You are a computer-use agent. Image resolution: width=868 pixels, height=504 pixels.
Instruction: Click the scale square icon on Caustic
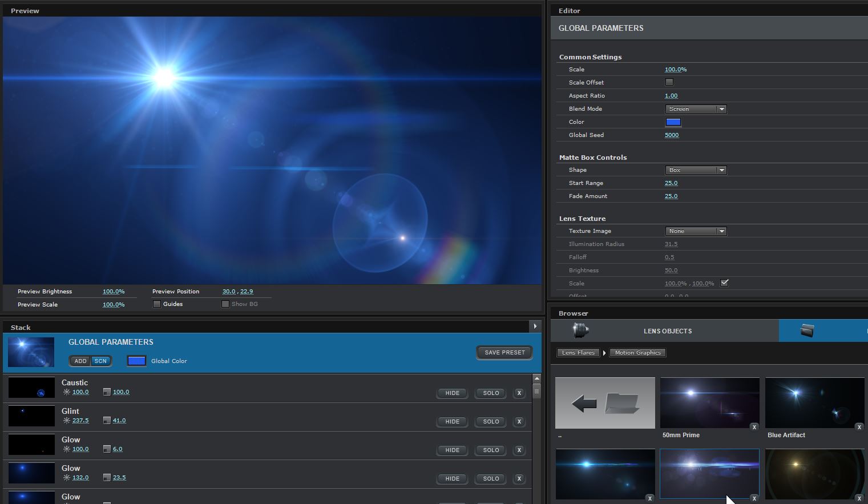point(107,392)
